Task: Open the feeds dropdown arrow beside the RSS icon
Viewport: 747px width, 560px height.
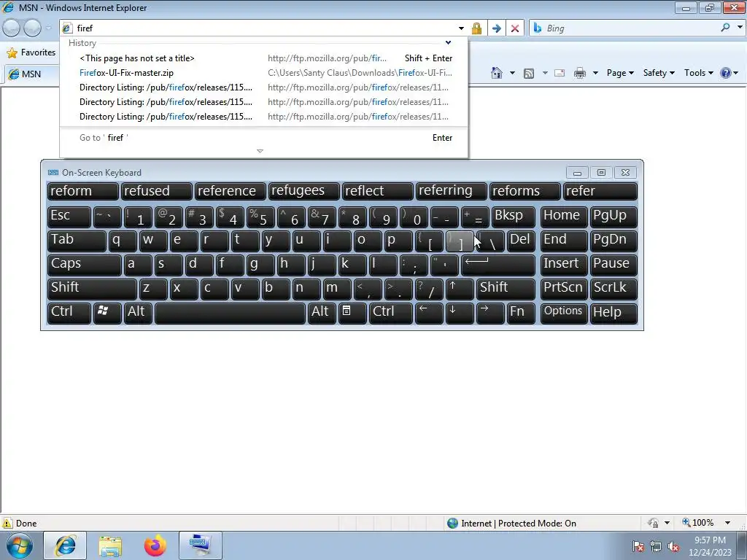Action: 544,73
